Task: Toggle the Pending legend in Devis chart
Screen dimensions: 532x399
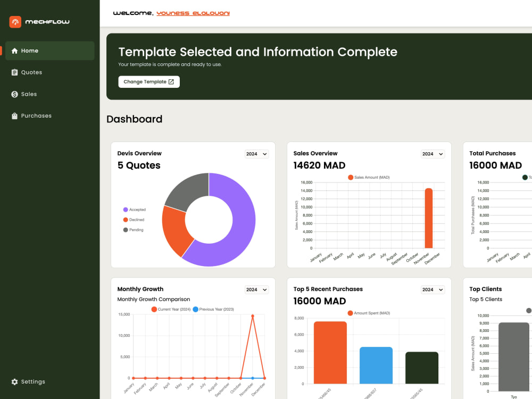Action: (x=134, y=230)
